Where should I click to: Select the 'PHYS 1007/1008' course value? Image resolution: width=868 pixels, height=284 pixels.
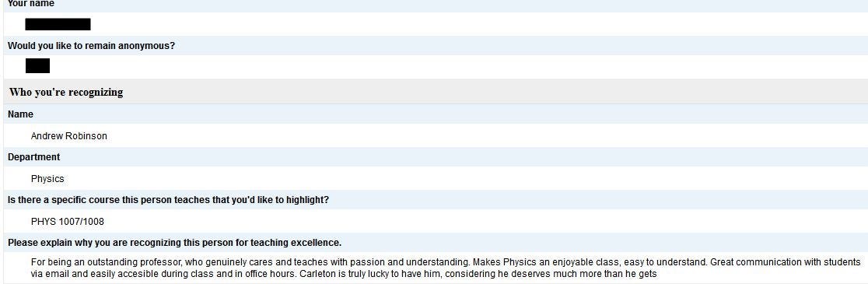(68, 222)
